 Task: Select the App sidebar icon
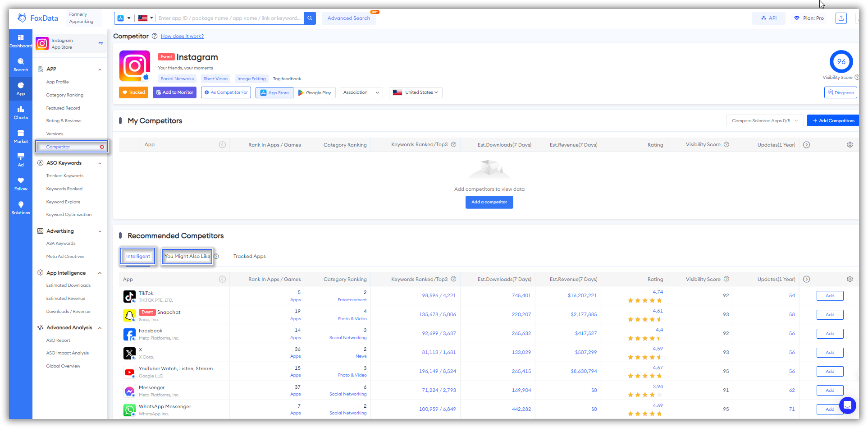tap(21, 89)
